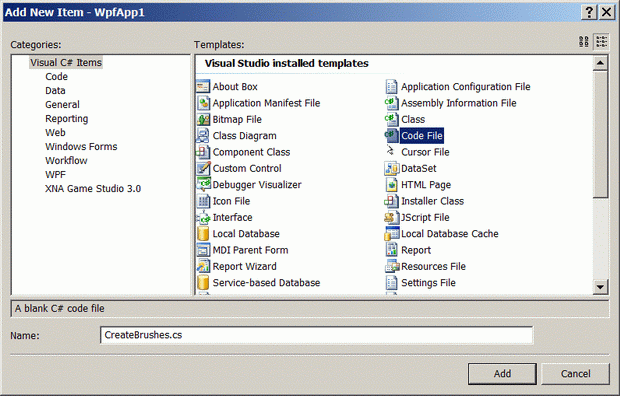
Task: Select the 'Report Wizard' template label
Action: point(244,267)
